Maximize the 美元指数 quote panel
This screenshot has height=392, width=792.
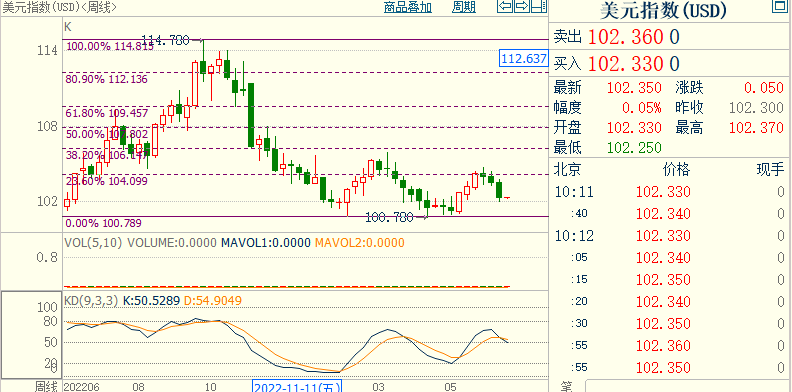click(x=779, y=6)
